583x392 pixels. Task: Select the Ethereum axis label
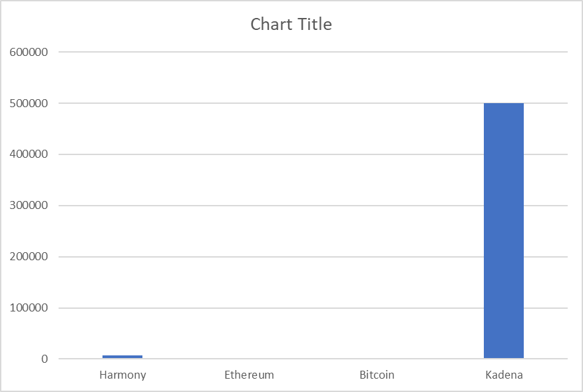point(249,375)
